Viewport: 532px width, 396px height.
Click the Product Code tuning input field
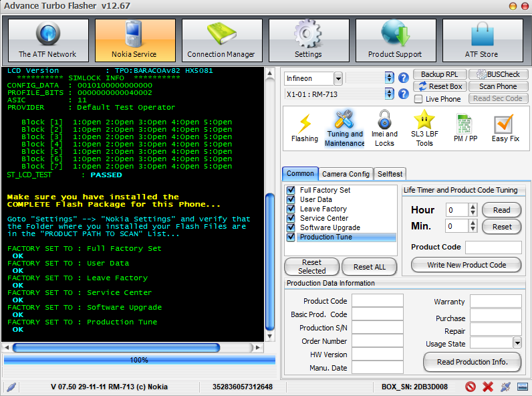pos(493,248)
